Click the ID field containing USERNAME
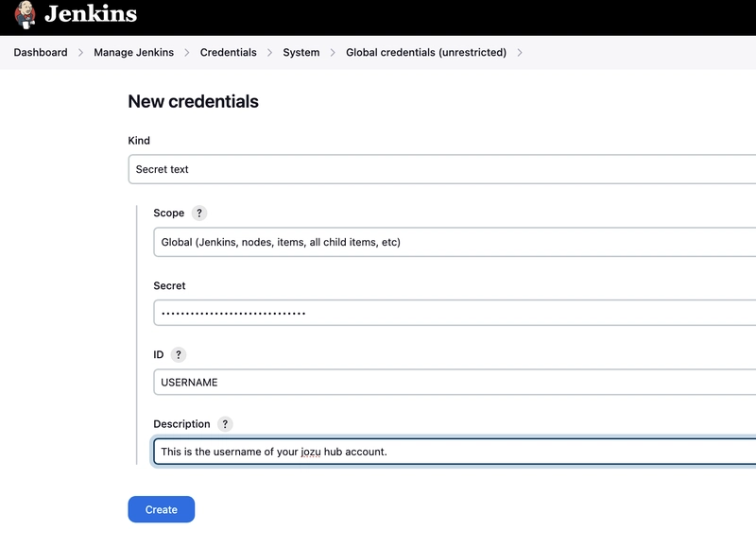Screen dimensions: 756x547 pyautogui.click(x=454, y=382)
